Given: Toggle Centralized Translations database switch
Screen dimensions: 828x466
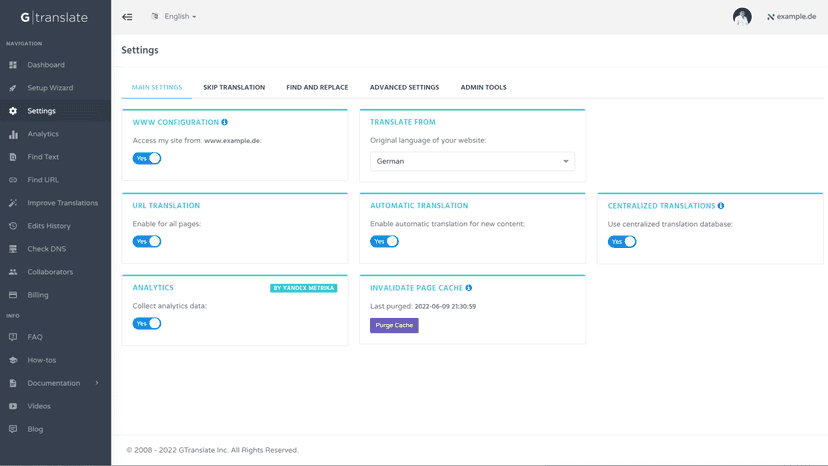Looking at the screenshot, I should pyautogui.click(x=622, y=242).
